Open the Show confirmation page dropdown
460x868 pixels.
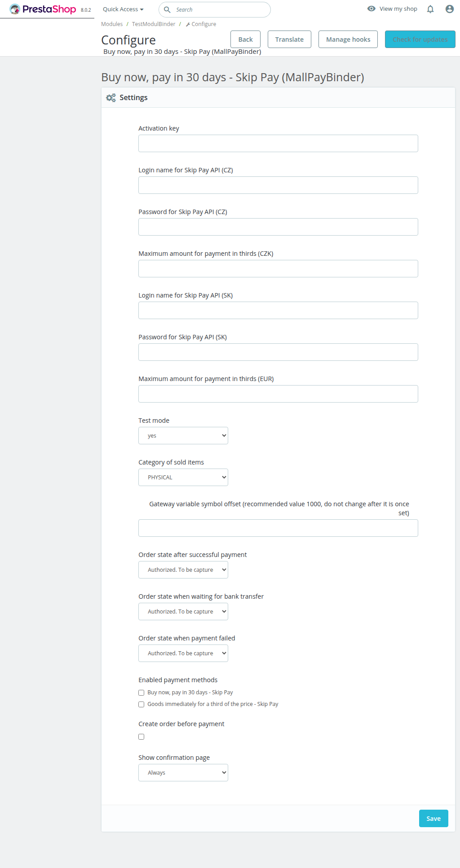tap(183, 772)
